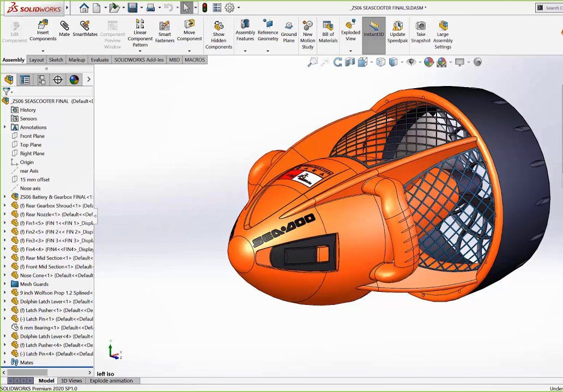Screen dimensions: 563x392
Task: Open the Options gear icon
Action: click(x=229, y=8)
